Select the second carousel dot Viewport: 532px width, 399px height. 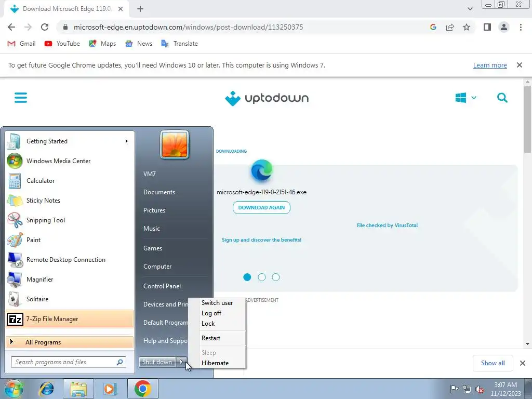click(x=262, y=277)
